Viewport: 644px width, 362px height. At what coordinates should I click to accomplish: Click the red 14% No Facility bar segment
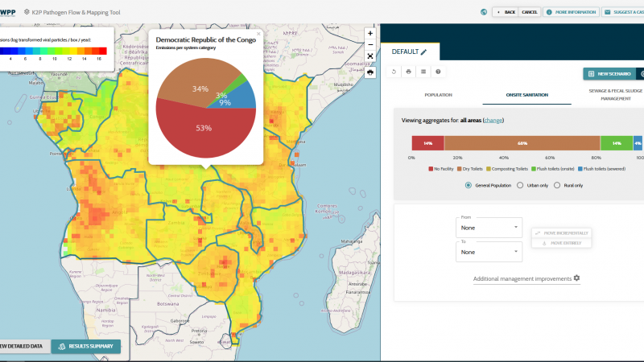428,143
